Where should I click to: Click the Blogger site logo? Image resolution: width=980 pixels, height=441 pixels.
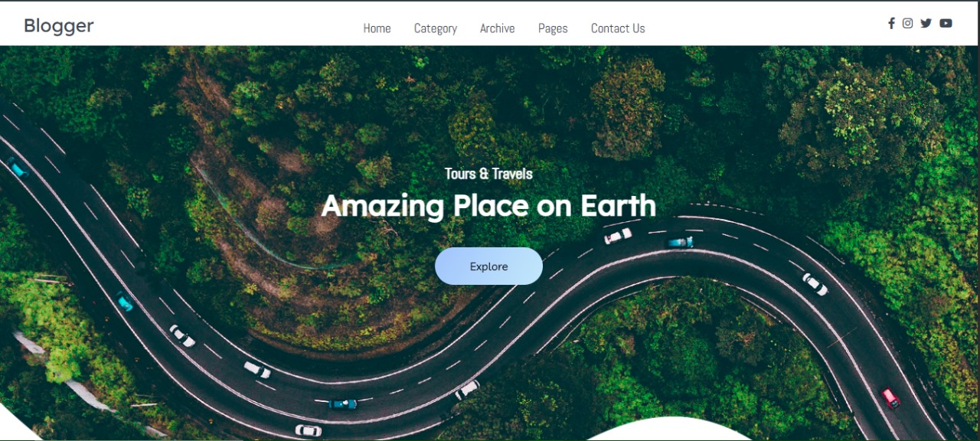click(x=59, y=26)
